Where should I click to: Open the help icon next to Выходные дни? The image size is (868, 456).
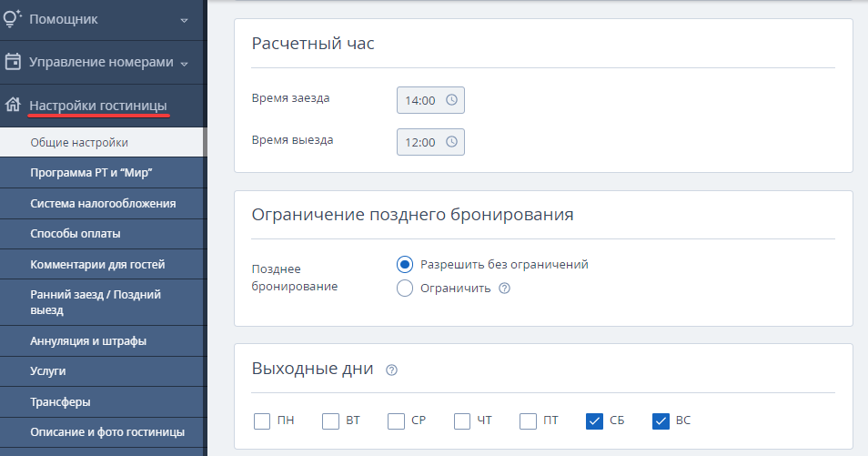pyautogui.click(x=391, y=370)
